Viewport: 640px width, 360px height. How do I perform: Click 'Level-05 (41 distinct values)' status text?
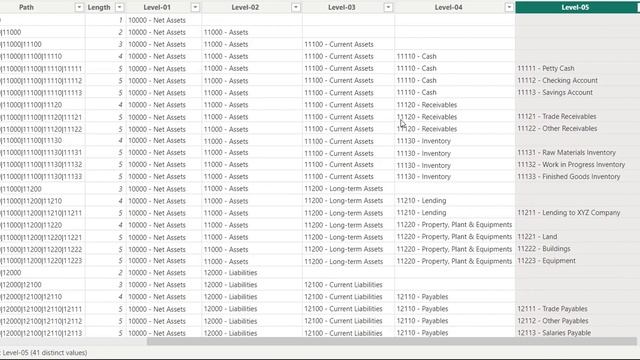click(x=45, y=353)
